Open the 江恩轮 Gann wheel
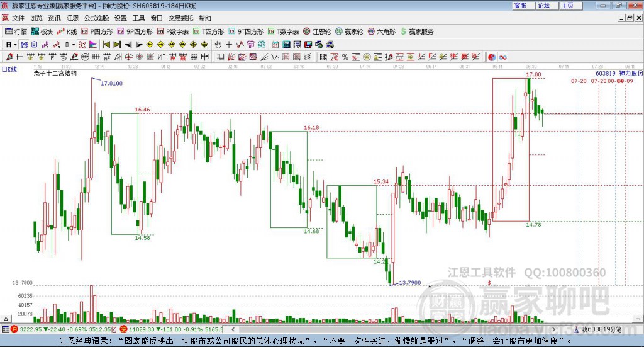Viewport: 644px width, 347px height. 317,31
